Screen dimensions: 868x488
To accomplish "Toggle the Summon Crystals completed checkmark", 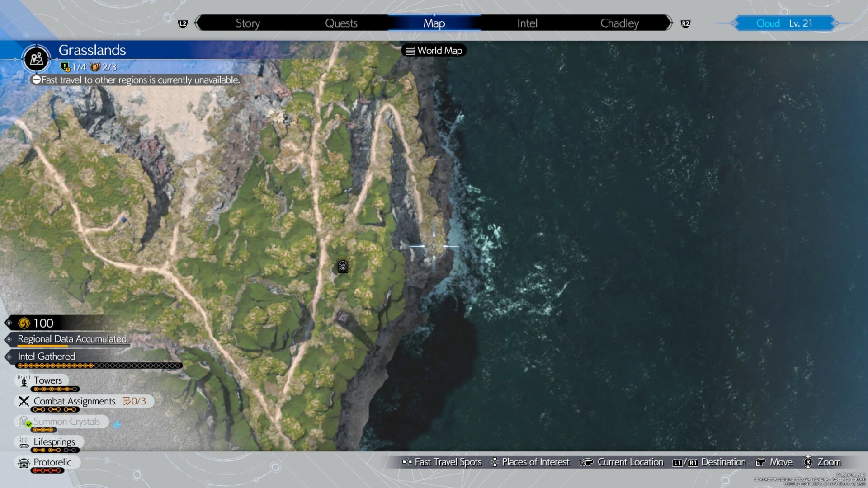I will pos(28,424).
